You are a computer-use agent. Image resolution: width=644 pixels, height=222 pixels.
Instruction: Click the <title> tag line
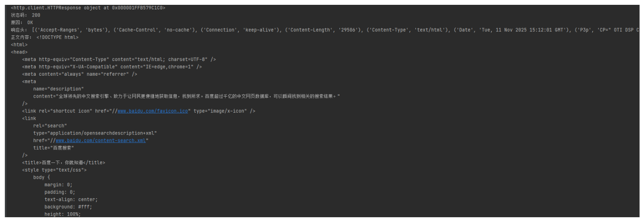pos(63,163)
